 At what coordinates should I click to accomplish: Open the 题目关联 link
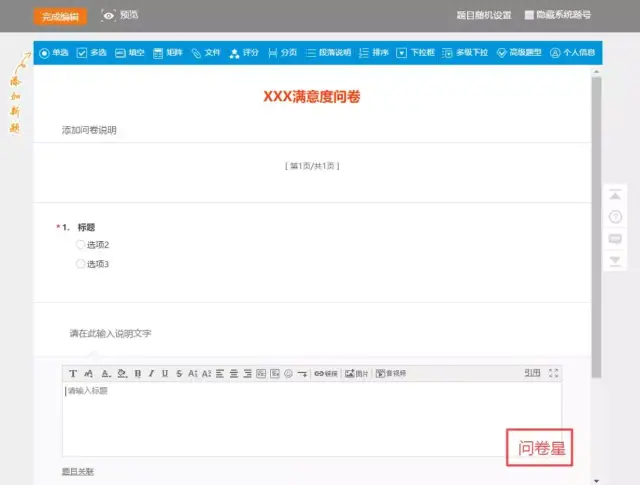[78, 472]
